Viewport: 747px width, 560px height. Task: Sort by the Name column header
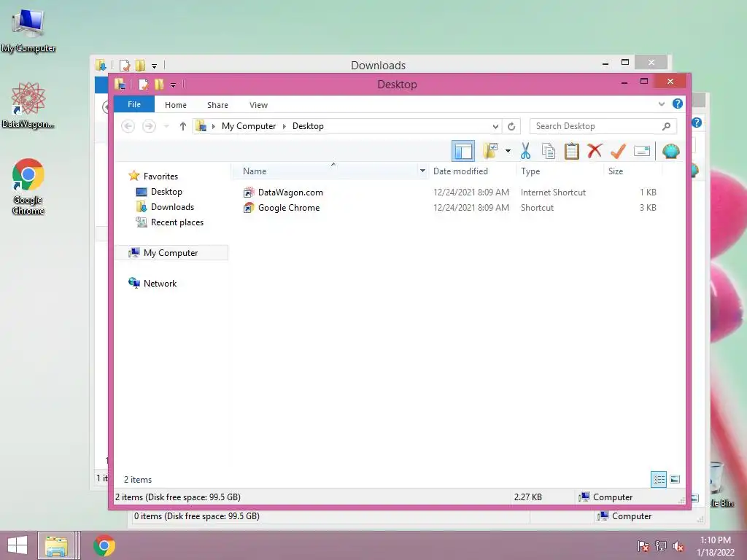coord(255,171)
